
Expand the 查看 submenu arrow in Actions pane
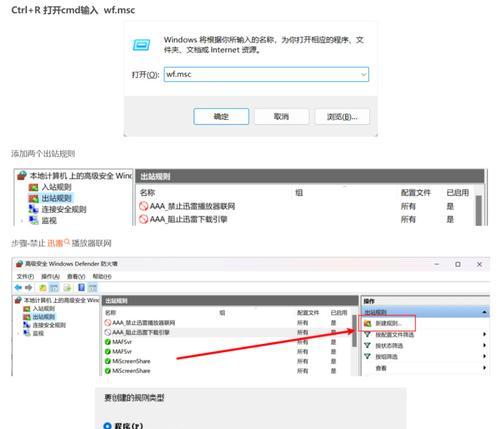(484, 368)
